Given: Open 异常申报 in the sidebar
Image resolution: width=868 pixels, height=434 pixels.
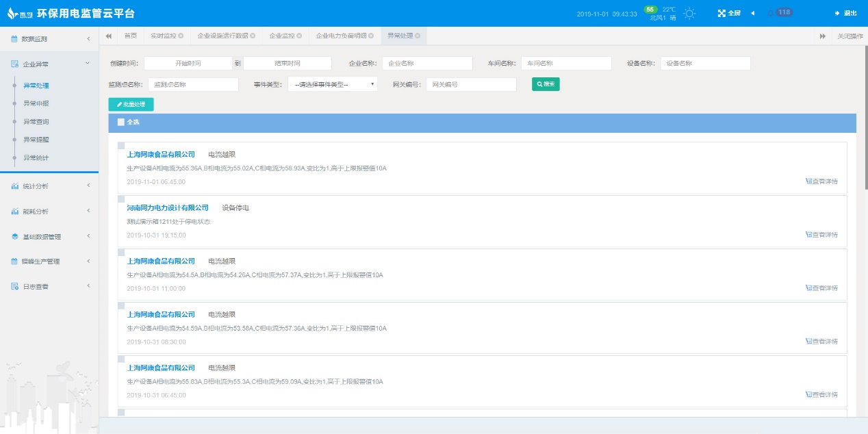Looking at the screenshot, I should coord(36,103).
